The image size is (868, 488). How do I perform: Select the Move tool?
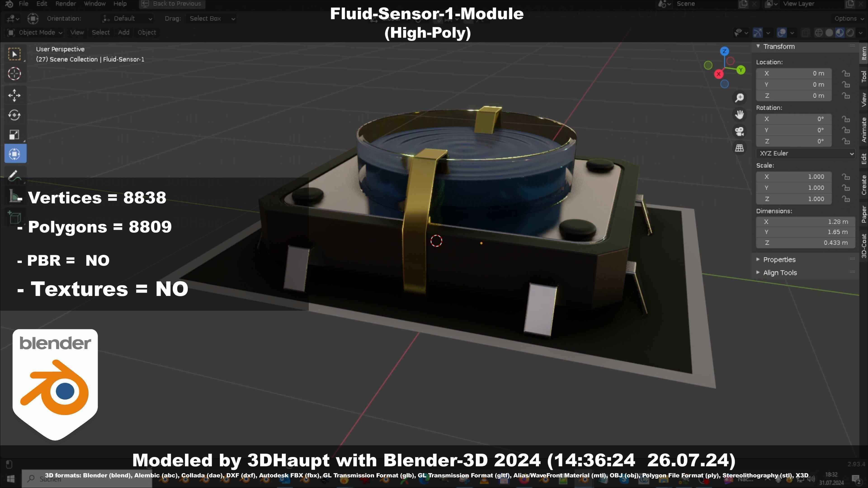(14, 96)
